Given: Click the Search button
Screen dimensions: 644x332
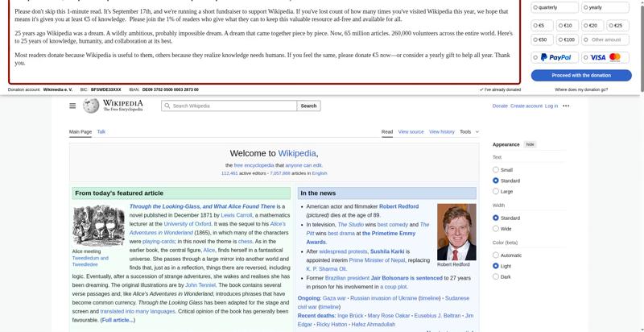Looking at the screenshot, I should [x=308, y=106].
